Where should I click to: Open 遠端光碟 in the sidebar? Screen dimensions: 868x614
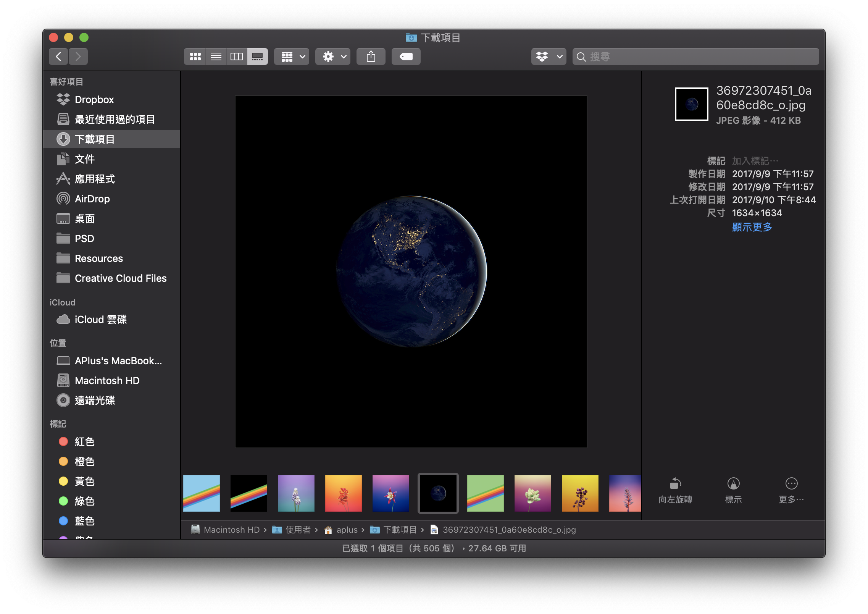[111, 401]
